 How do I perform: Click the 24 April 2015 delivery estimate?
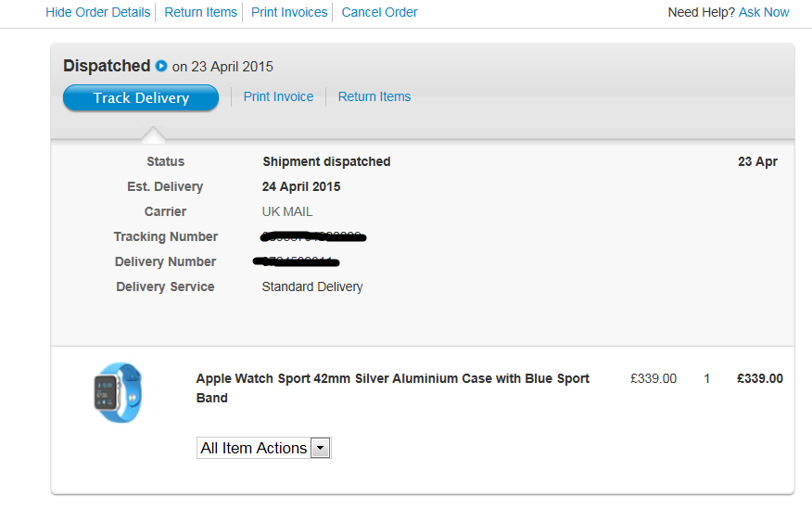(x=301, y=186)
